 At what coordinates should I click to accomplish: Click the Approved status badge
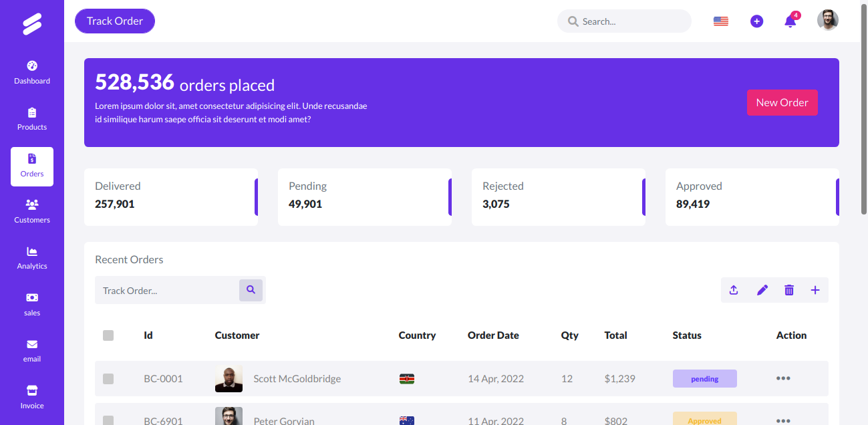[705, 419]
